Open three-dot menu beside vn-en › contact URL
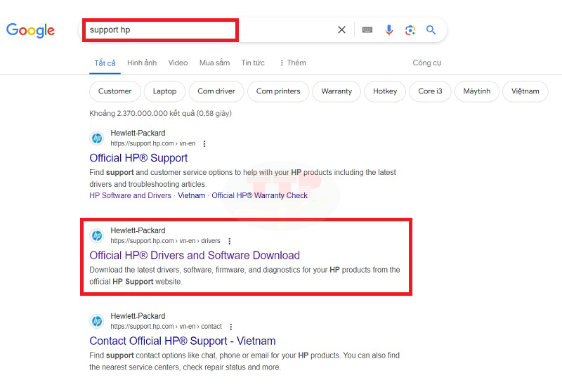The height and width of the screenshot is (392, 562). (x=231, y=327)
